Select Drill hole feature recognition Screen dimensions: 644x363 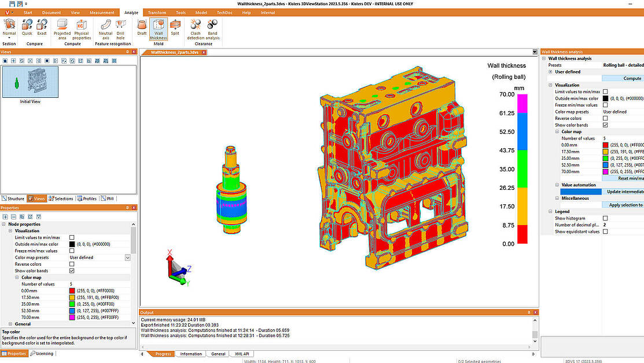[120, 30]
